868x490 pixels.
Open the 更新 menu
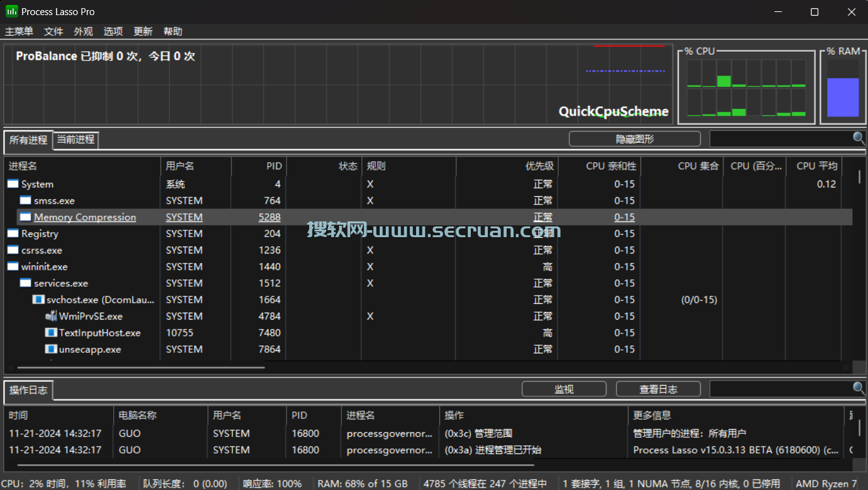click(143, 31)
